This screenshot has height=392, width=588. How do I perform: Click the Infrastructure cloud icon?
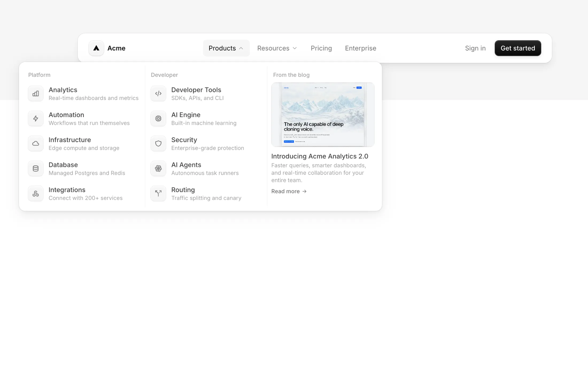coord(36,143)
